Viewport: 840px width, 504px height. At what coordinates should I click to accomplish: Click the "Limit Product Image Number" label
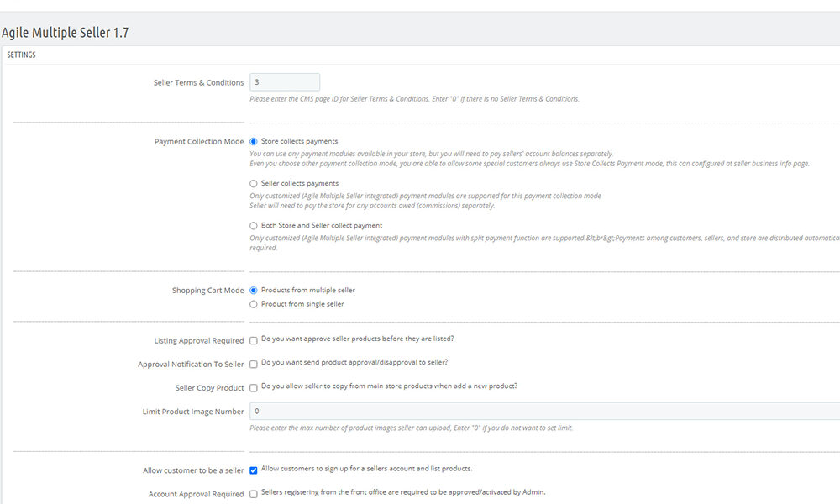(193, 412)
